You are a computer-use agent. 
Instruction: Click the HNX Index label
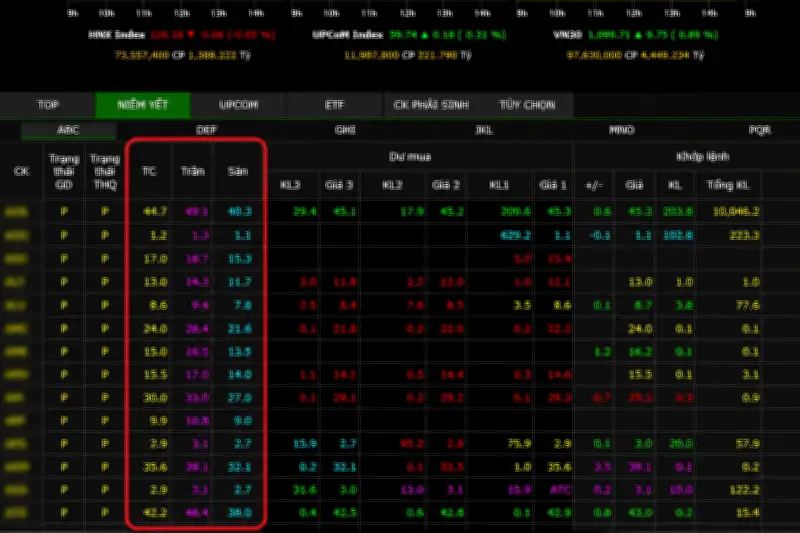point(117,35)
